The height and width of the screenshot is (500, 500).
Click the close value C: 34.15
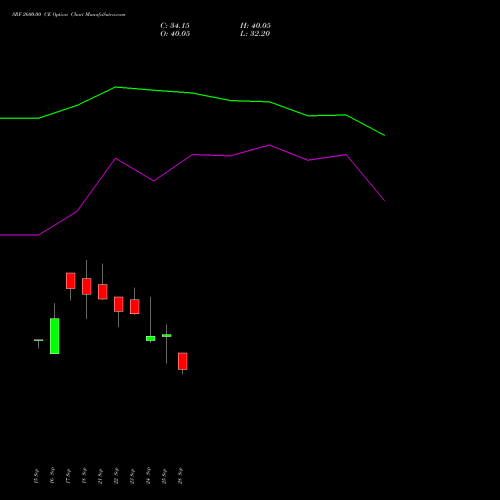pos(175,26)
